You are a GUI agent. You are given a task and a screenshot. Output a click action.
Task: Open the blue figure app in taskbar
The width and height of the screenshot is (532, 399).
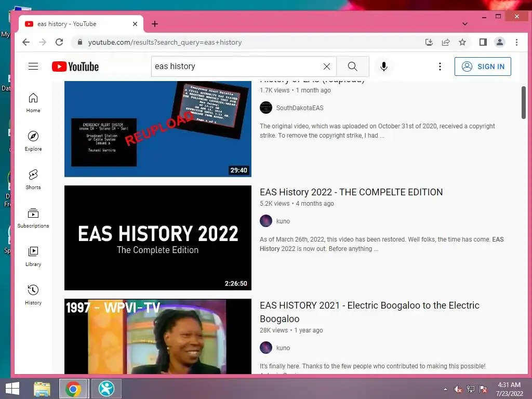(x=106, y=389)
